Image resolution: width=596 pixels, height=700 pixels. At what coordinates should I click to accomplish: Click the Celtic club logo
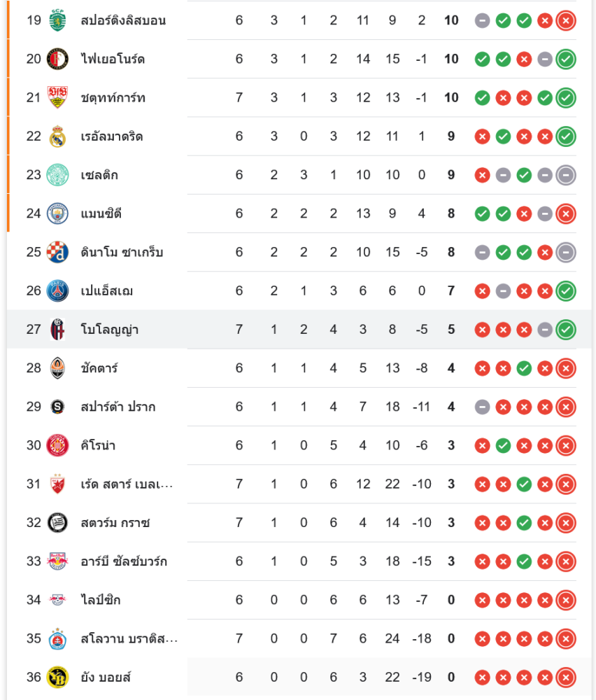(57, 174)
